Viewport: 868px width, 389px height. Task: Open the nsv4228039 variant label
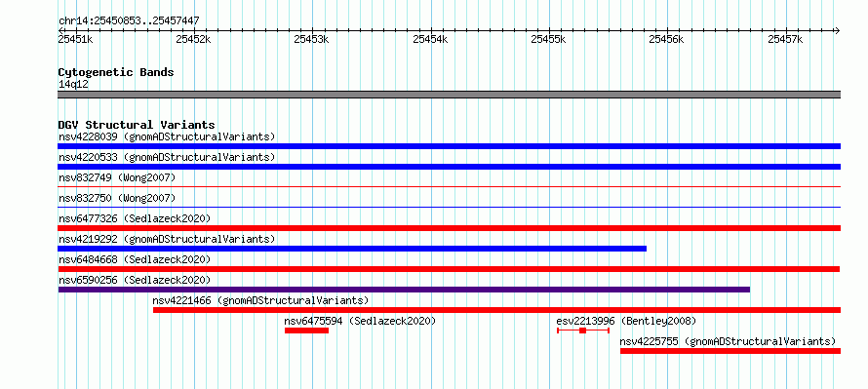(x=167, y=136)
